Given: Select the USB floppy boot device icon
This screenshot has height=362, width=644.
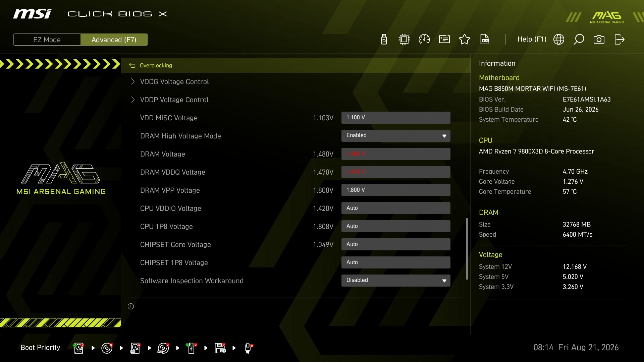Looking at the screenshot, I should click(x=220, y=348).
